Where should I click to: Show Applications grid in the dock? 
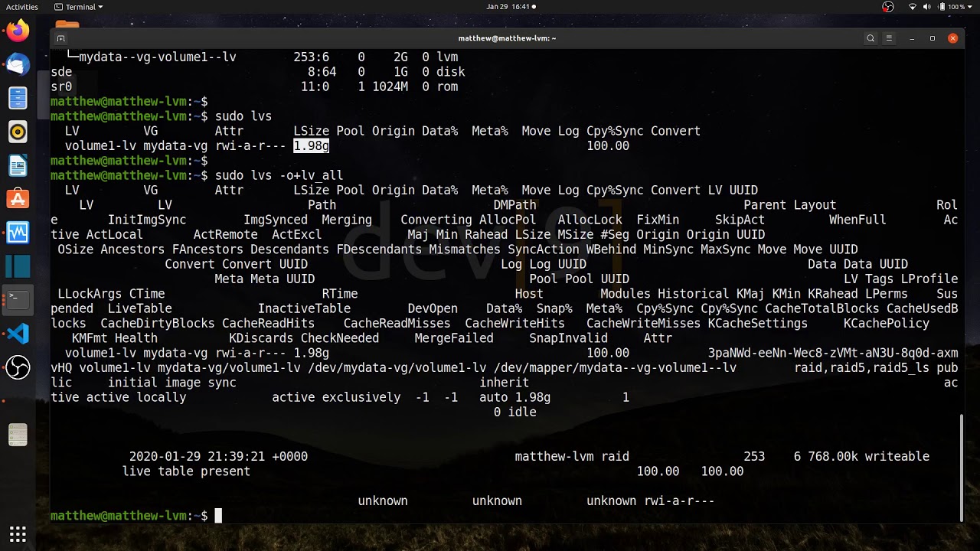tap(18, 533)
